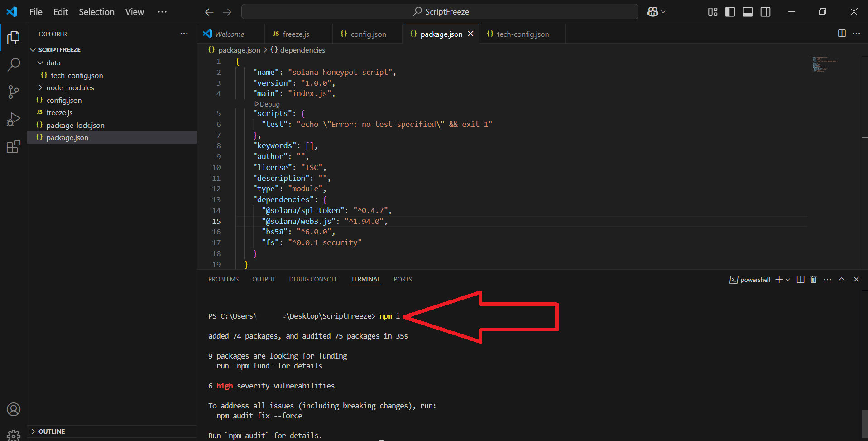Toggle the bottom panel visibility
This screenshot has height=441, width=868.
click(x=748, y=12)
